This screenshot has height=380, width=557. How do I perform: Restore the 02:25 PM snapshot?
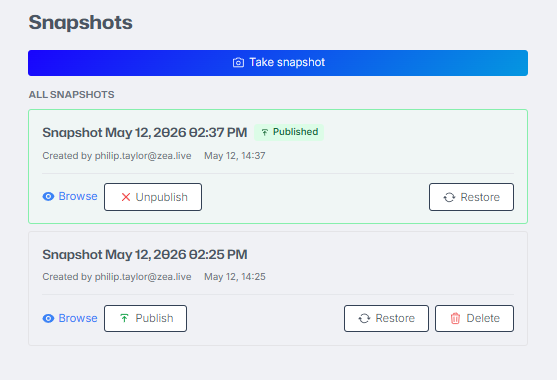386,318
